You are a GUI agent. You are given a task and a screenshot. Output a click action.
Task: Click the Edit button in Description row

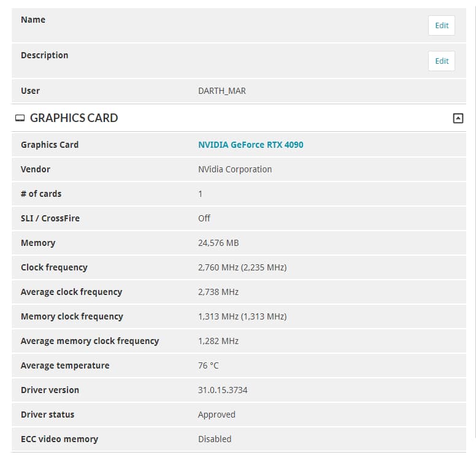point(442,61)
